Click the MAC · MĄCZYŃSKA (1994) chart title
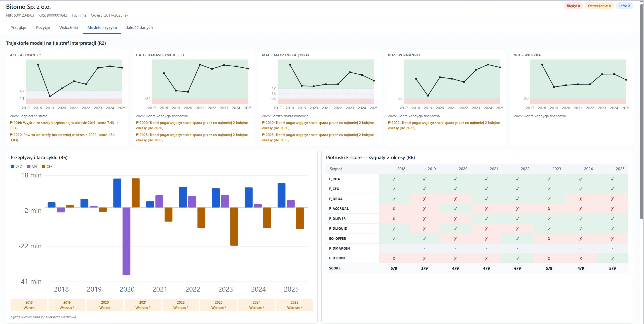 285,55
